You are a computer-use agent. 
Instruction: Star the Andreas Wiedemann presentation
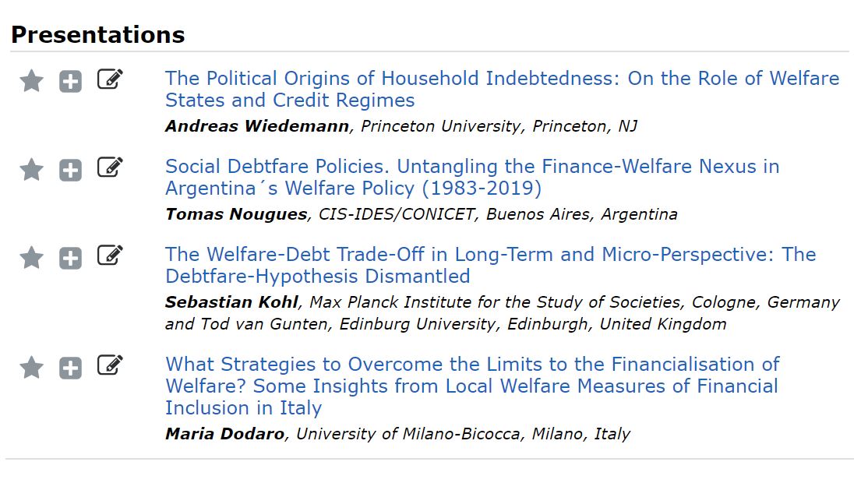tap(31, 80)
